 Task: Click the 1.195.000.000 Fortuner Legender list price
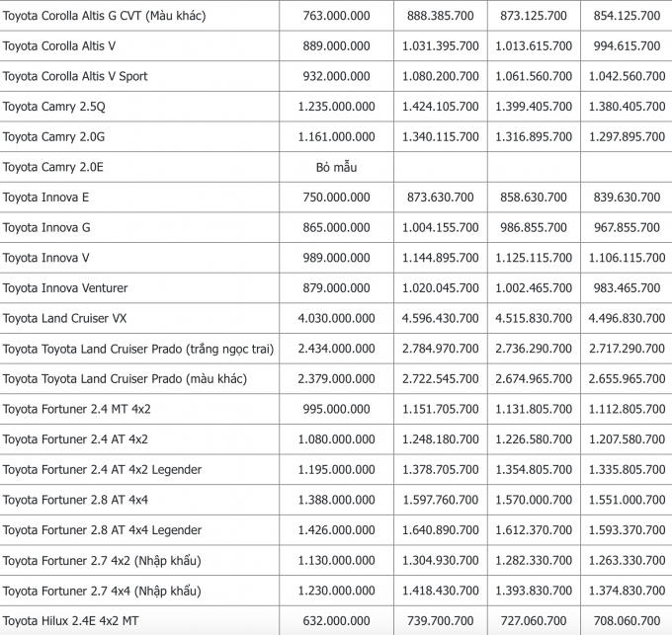pos(336,469)
